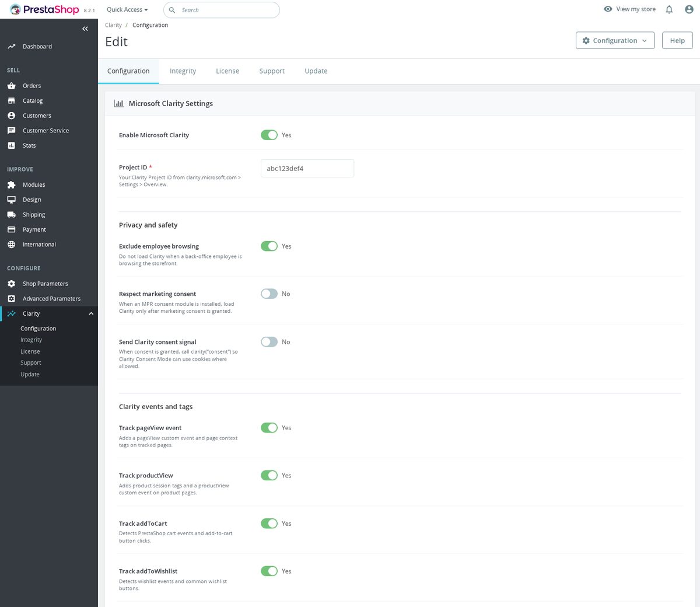700x607 pixels.
Task: Switch to the Integrity tab
Action: [x=183, y=71]
